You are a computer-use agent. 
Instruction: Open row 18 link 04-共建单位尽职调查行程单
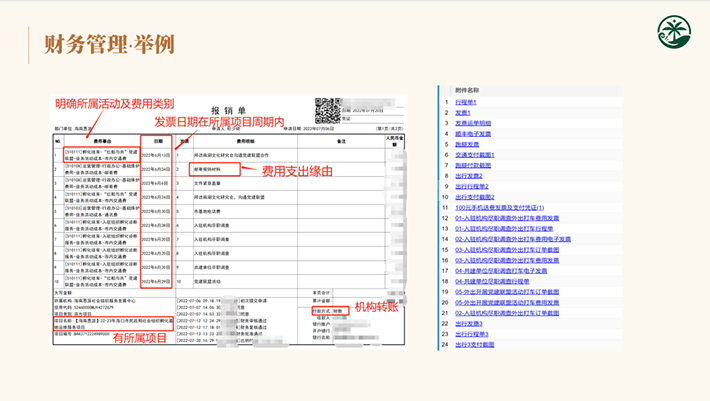(492, 282)
